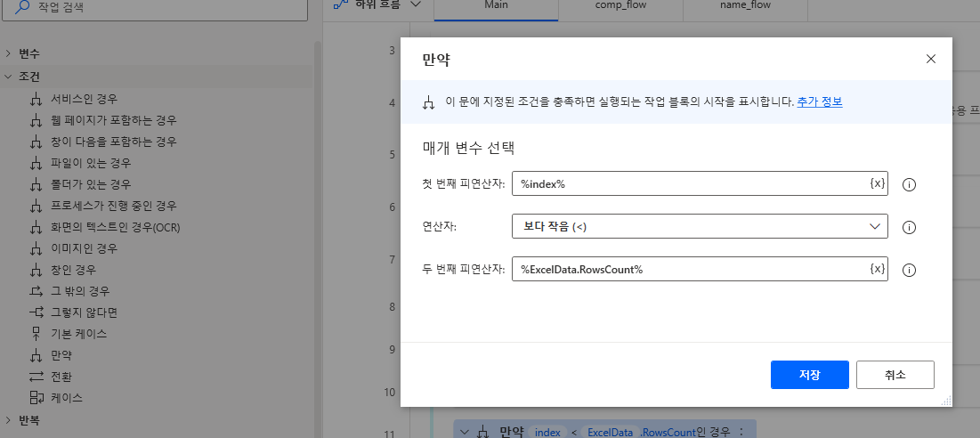Click the icon beside 화면의 텍스트인 경우(OCR)
This screenshot has height=438, width=980.
[x=36, y=227]
